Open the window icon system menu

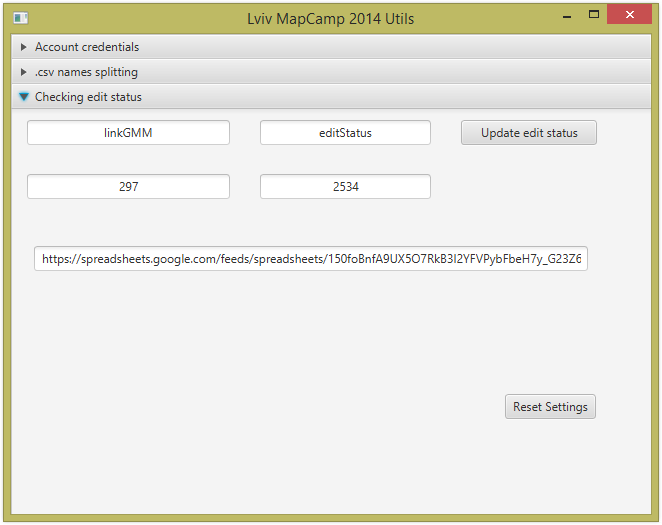point(20,18)
